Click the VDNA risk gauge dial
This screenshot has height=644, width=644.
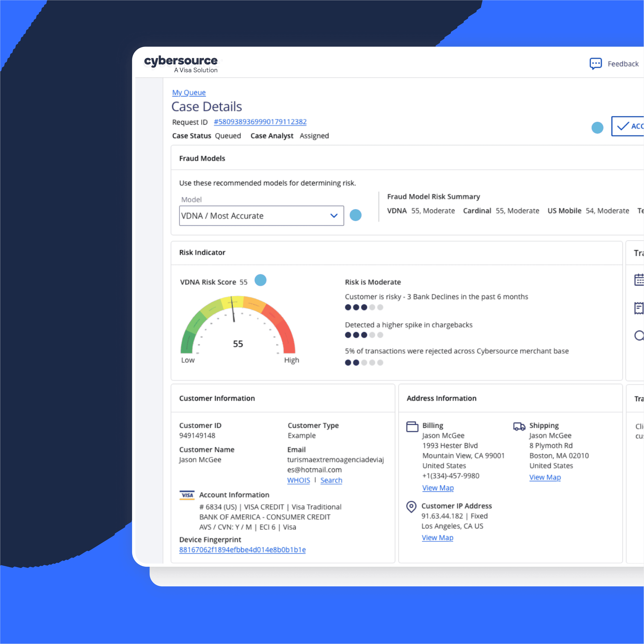tap(238, 325)
